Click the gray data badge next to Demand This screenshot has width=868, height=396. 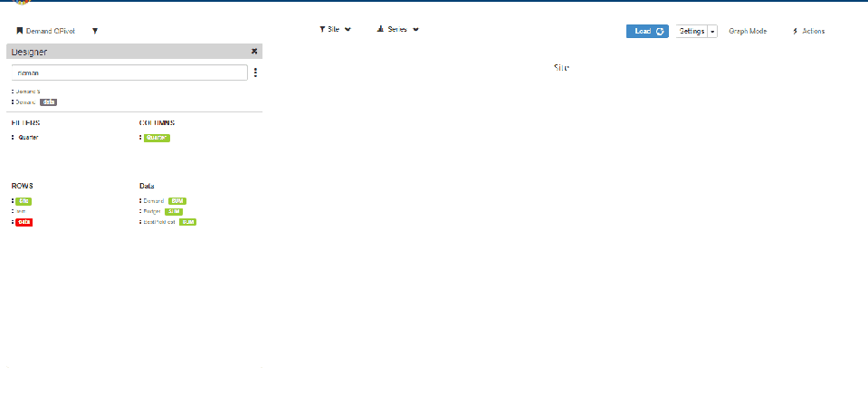[48, 101]
